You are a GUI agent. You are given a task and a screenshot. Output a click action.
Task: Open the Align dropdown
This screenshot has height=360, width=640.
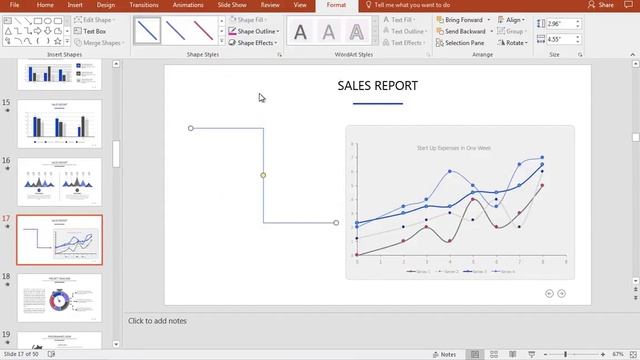[511, 20]
